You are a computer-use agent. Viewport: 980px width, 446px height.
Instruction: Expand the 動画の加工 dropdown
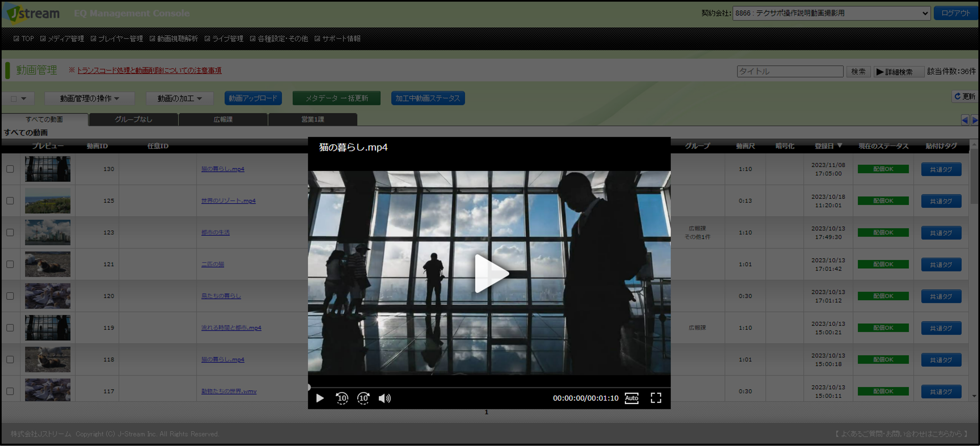[180, 99]
